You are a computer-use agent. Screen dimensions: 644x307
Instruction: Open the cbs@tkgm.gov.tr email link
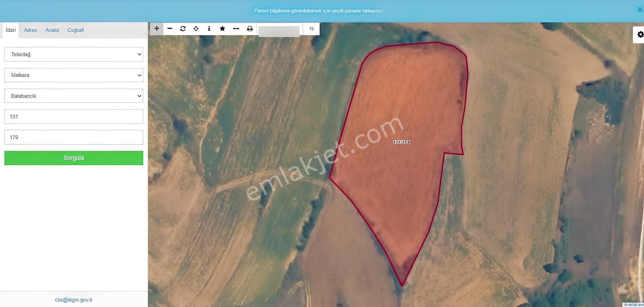pos(74,300)
